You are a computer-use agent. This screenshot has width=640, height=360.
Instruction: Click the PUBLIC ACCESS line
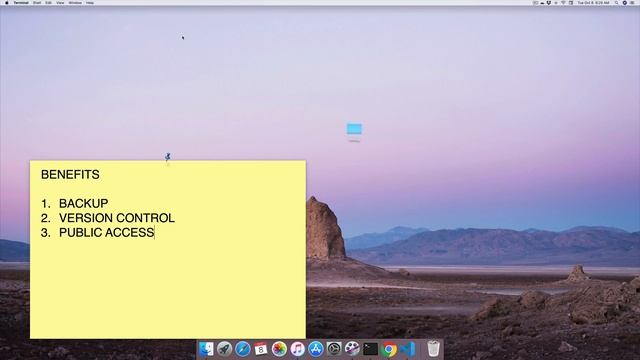[107, 233]
